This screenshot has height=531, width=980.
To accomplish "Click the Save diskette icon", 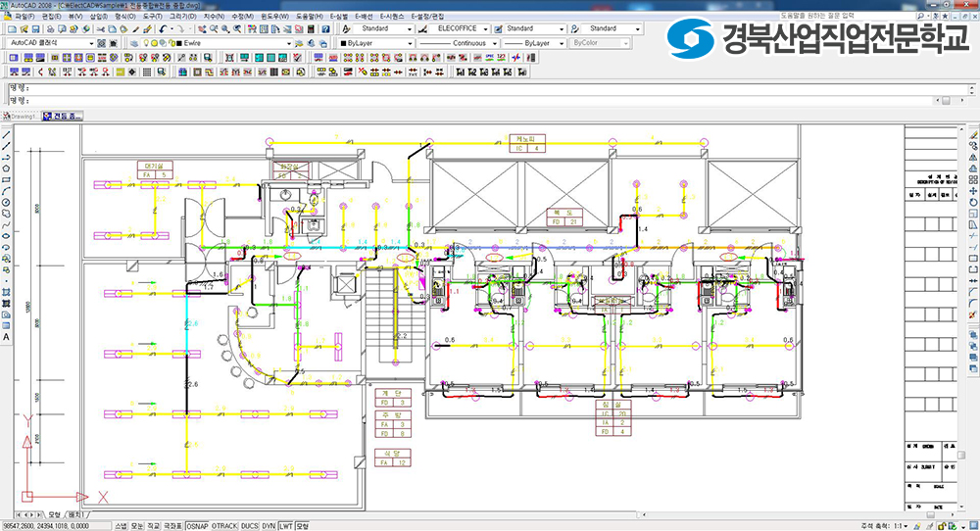I will pos(35,28).
